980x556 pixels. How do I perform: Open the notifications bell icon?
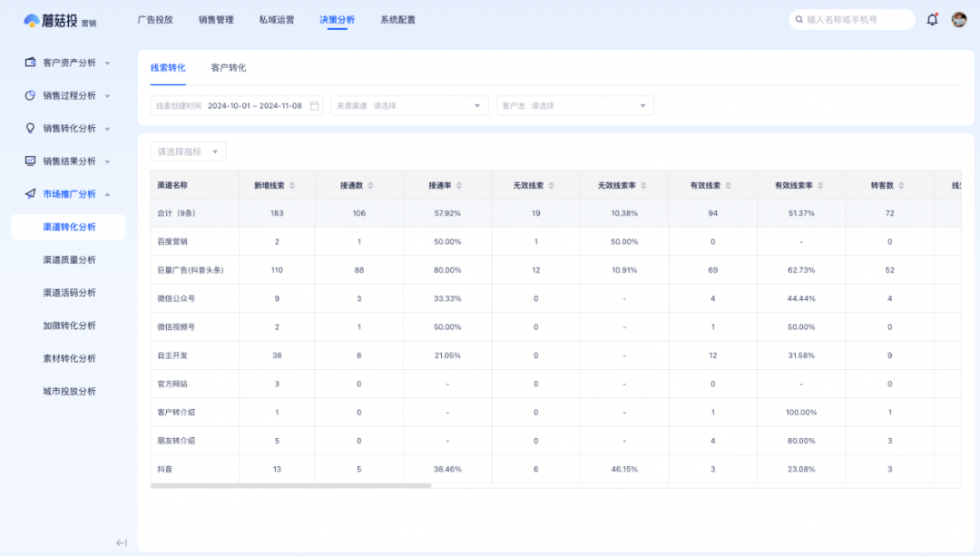pos(931,19)
